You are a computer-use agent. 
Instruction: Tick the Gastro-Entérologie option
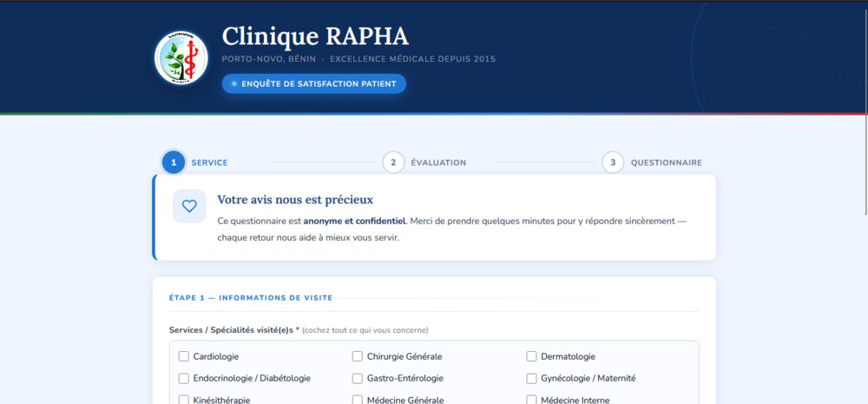358,379
